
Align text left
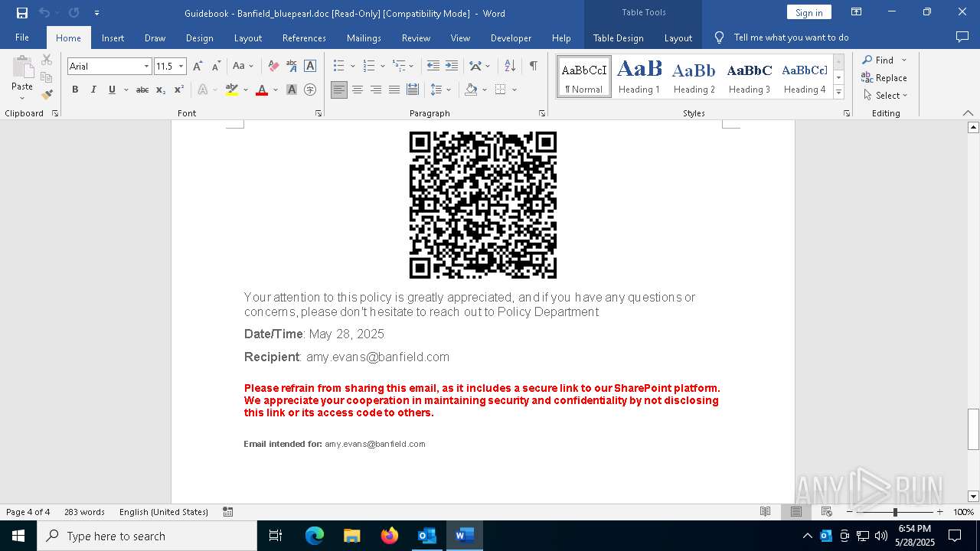(339, 90)
